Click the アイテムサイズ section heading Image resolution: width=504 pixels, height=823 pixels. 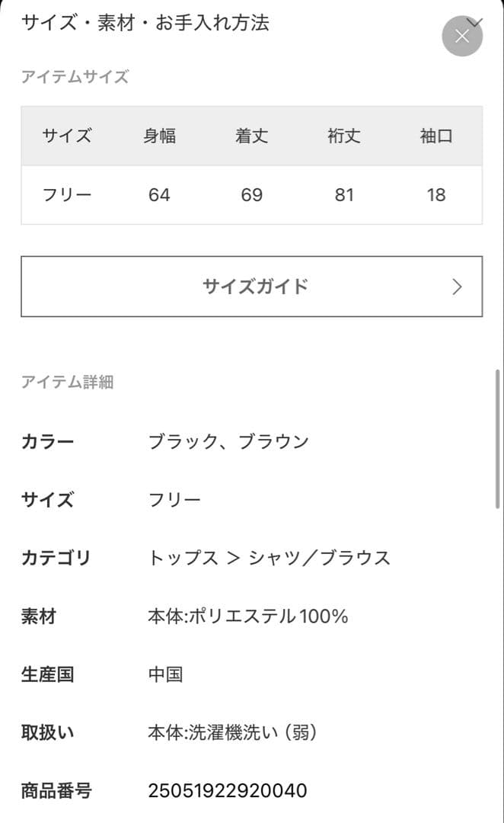click(75, 76)
